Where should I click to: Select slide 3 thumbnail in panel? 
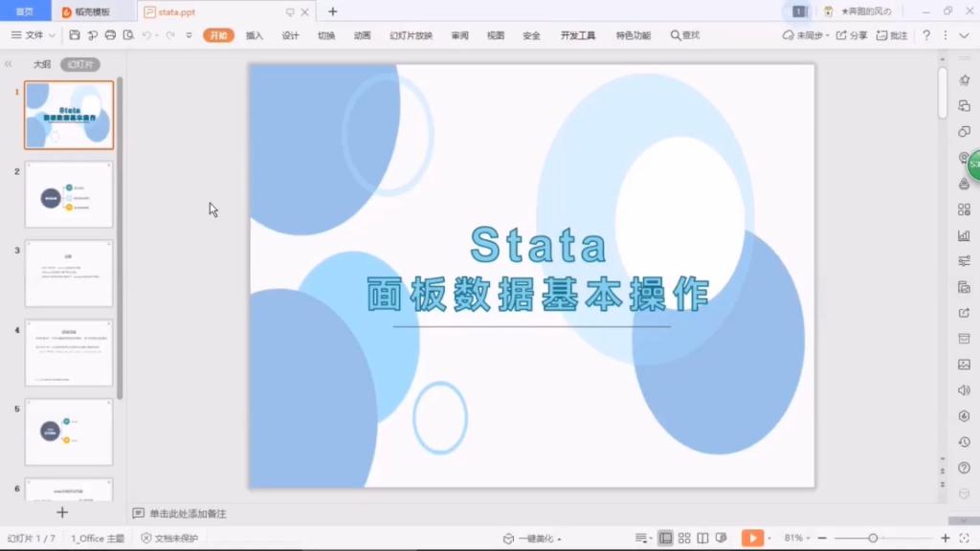tap(69, 274)
